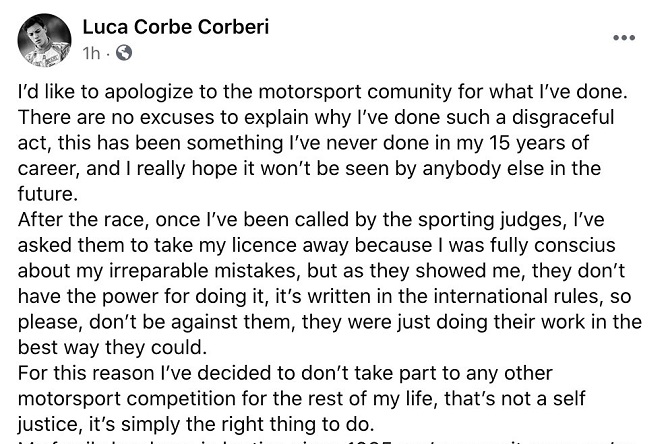Click the public globe privacy icon
666x444 pixels.
point(124,53)
